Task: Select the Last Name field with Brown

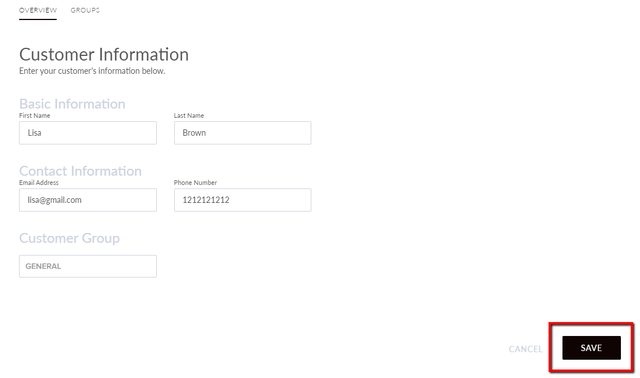Action: click(x=242, y=133)
